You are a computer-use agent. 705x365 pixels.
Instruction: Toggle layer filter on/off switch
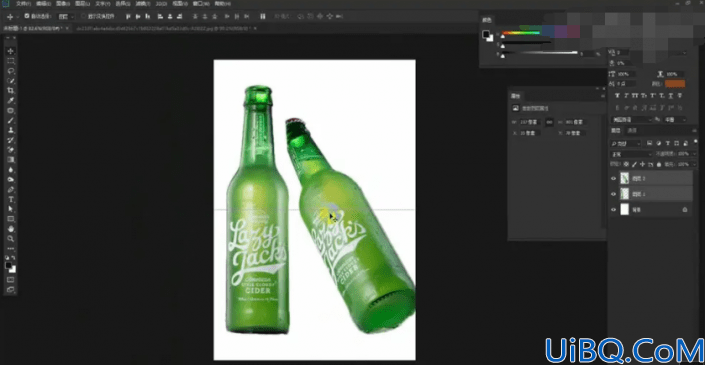click(x=695, y=143)
